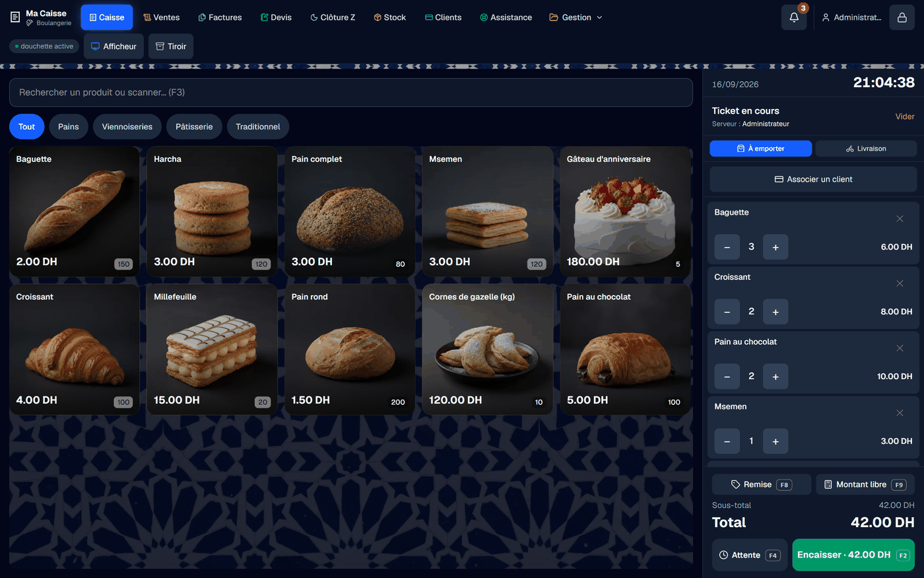Screen dimensions: 924x578
Task: Add Pain complet product card
Action: click(350, 211)
